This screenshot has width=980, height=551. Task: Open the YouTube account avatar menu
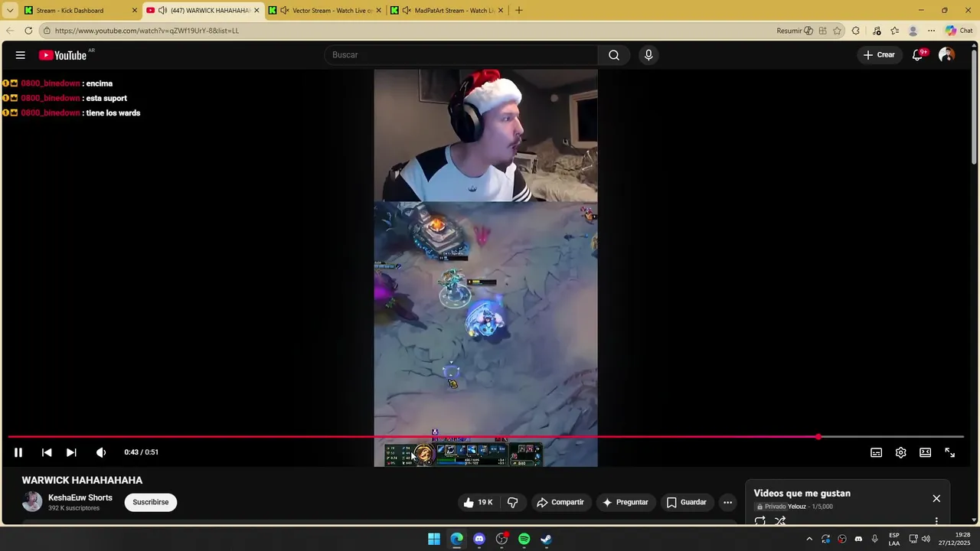click(946, 55)
